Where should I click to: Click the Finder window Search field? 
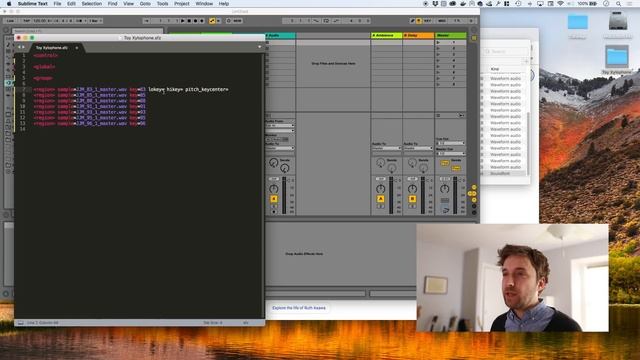[x=506, y=51]
